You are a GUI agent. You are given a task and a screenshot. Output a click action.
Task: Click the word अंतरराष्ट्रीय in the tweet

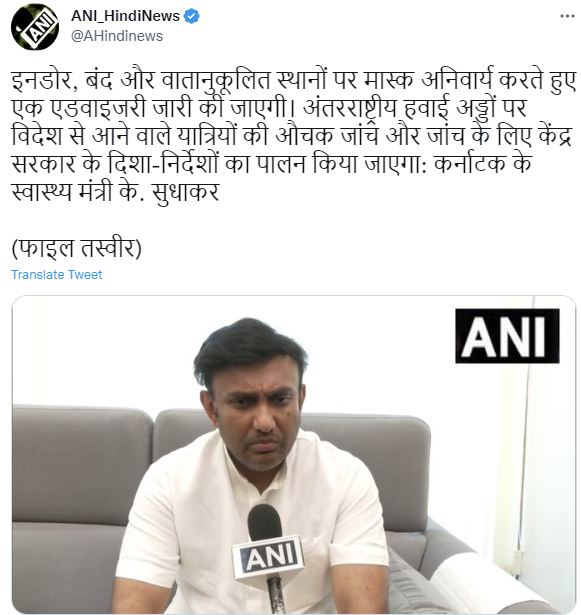tap(350, 108)
